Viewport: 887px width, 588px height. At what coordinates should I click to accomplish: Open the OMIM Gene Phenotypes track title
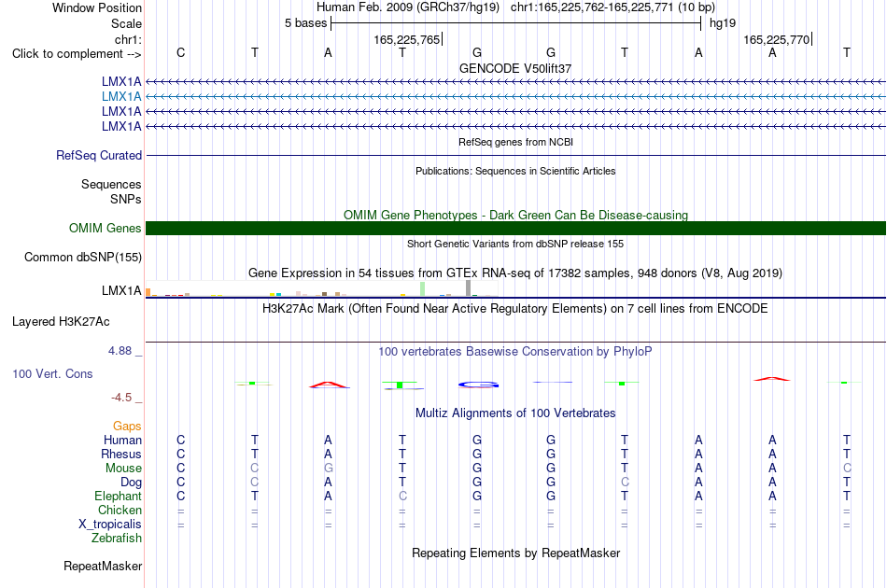point(515,215)
